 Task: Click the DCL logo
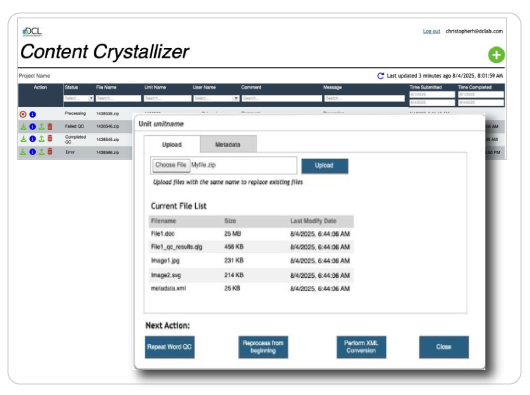coord(32,32)
